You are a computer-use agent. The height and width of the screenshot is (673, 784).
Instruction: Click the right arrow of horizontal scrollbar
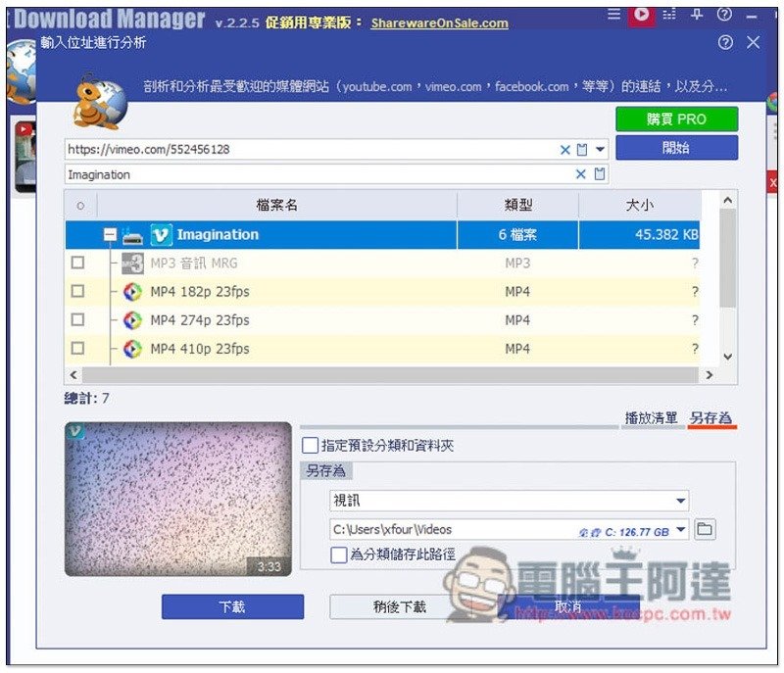click(709, 375)
